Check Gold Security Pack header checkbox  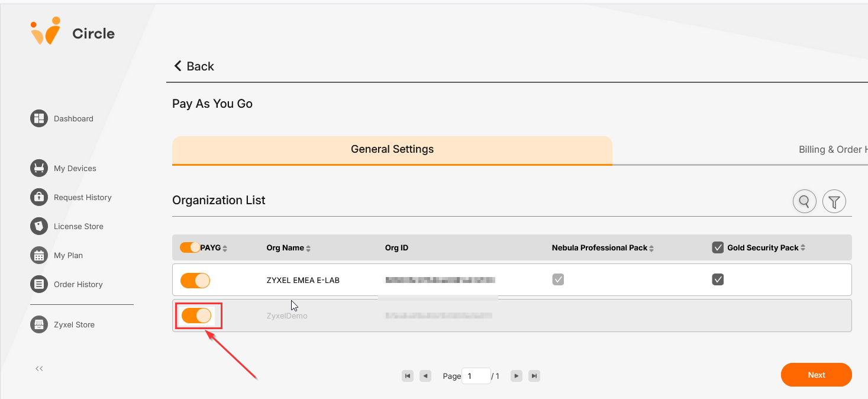pos(718,247)
